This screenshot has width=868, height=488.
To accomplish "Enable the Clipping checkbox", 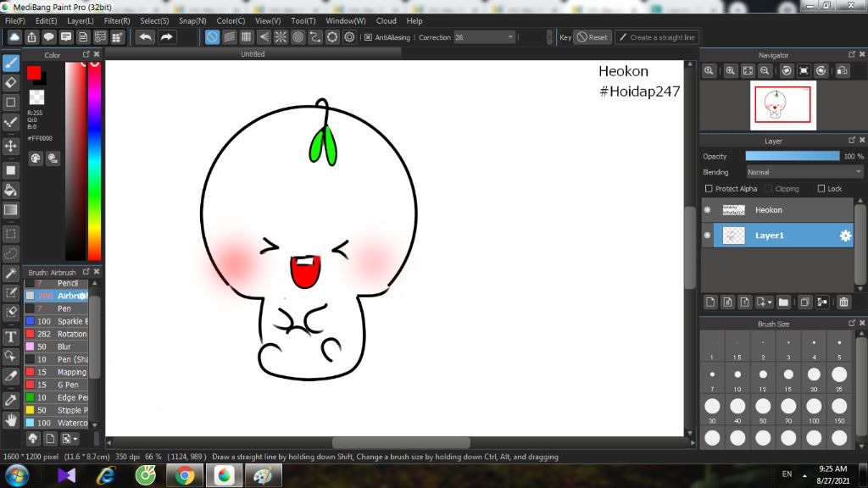I will tap(768, 189).
